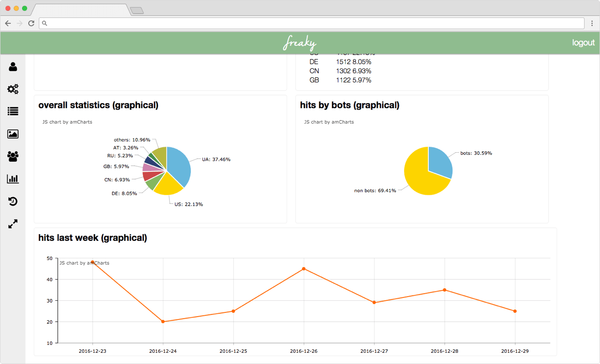This screenshot has height=364, width=600.
Task: Click the 'others: 10.96%' pie label
Action: (x=132, y=140)
